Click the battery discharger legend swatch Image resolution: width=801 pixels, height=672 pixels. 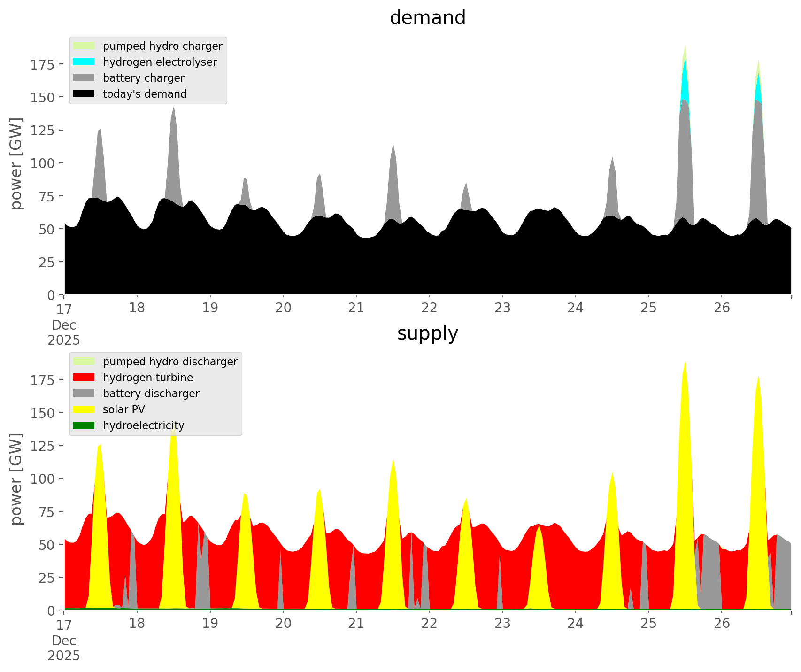coord(84,394)
